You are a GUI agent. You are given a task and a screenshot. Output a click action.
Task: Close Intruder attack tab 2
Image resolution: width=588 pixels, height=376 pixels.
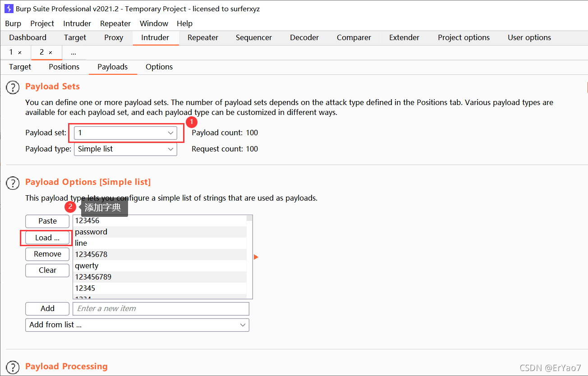51,52
